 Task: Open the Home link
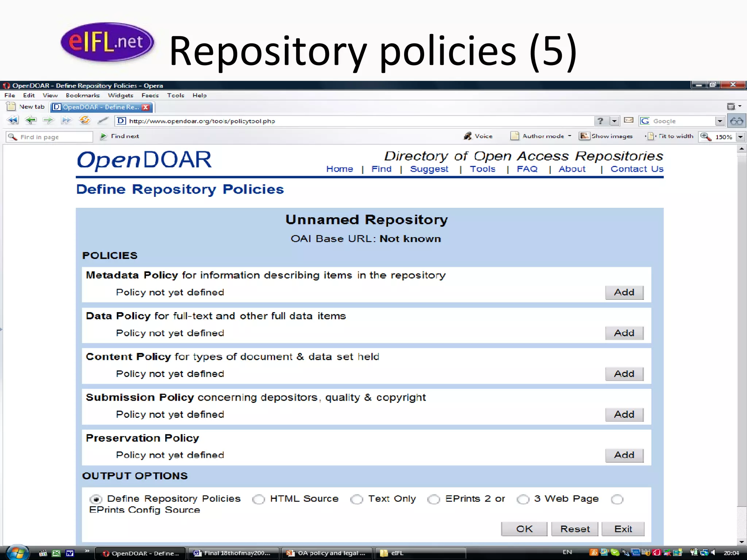point(340,169)
